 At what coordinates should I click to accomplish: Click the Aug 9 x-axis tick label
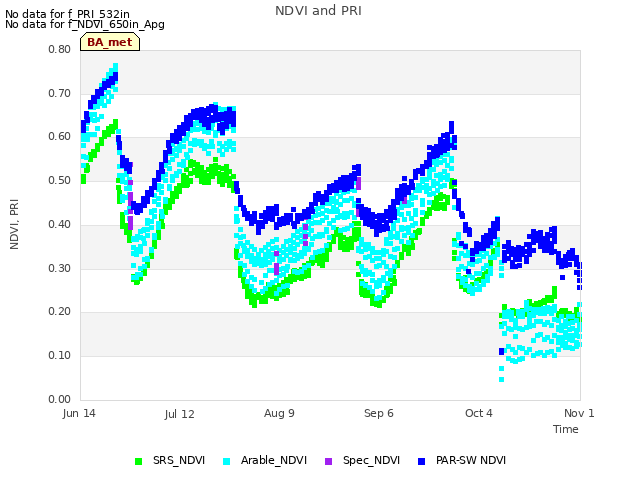coord(279,413)
